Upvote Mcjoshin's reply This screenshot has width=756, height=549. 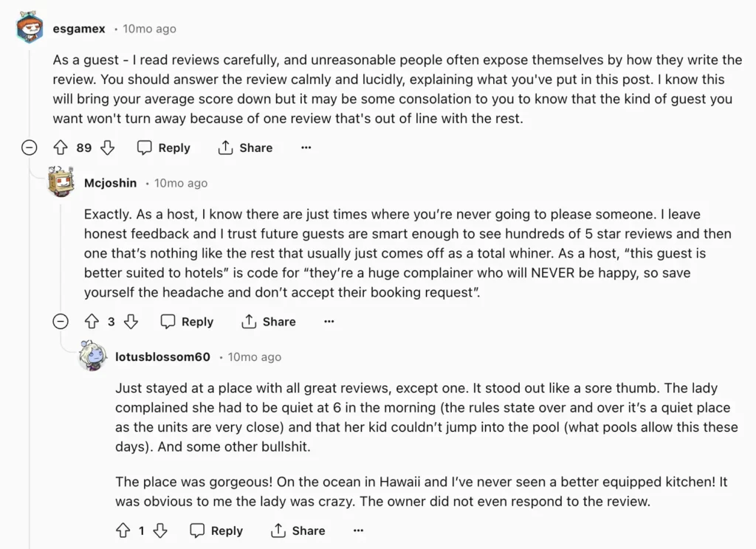(92, 322)
